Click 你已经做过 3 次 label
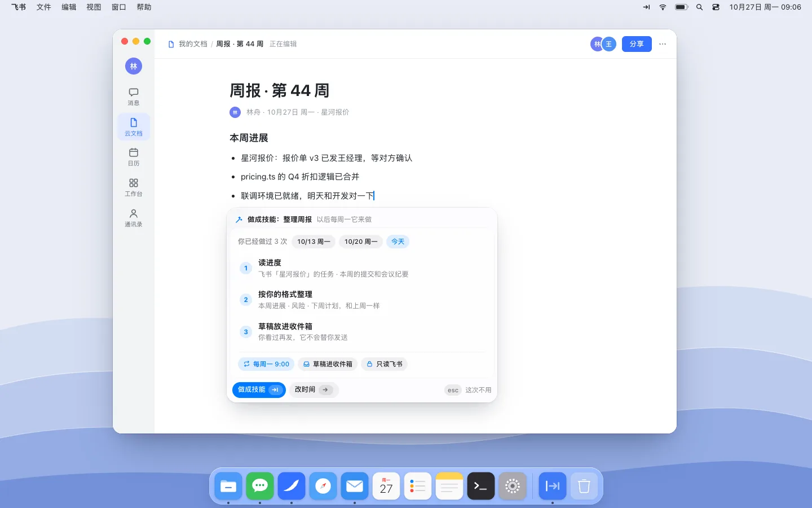 [x=262, y=242]
